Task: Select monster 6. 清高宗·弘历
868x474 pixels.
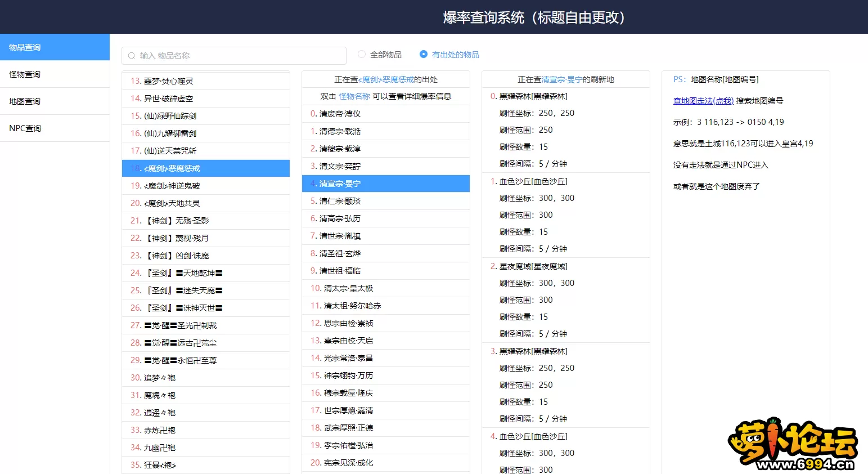Action: click(x=386, y=218)
